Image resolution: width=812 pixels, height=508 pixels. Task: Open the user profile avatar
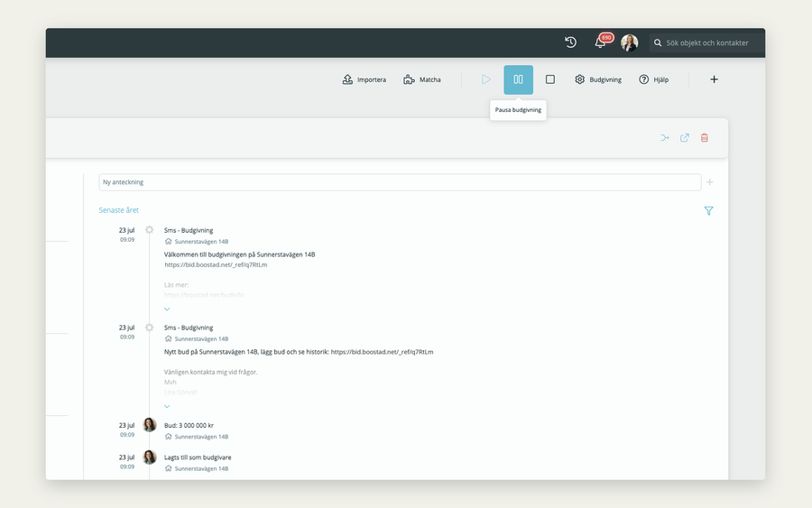(x=629, y=42)
